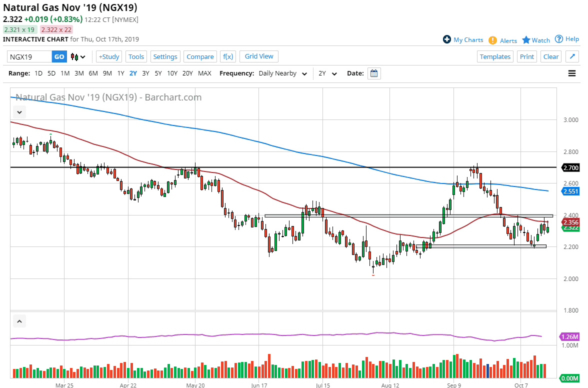Switch range to 6M
Viewport: 588px width, 388px height.
coord(93,73)
